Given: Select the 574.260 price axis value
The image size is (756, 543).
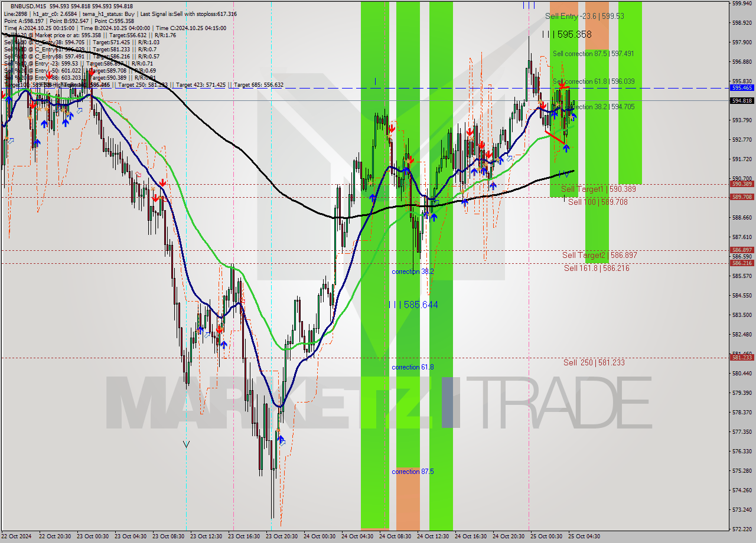Looking at the screenshot, I should click(742, 490).
